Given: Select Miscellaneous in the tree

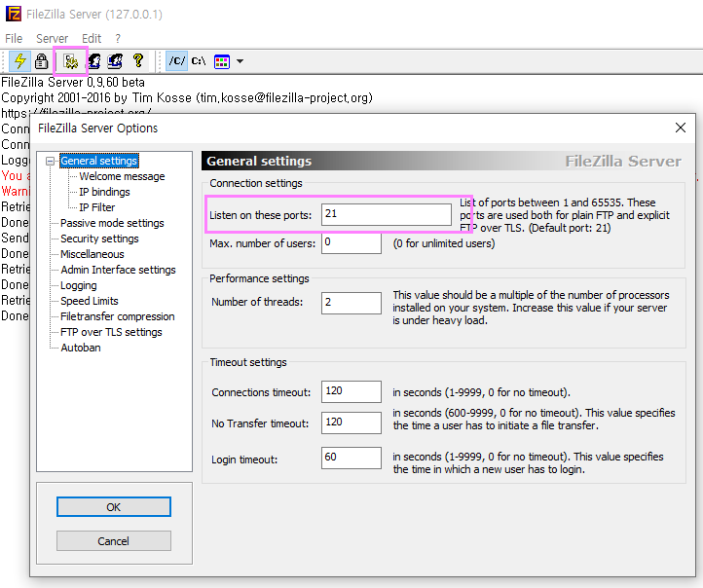Looking at the screenshot, I should tap(92, 254).
